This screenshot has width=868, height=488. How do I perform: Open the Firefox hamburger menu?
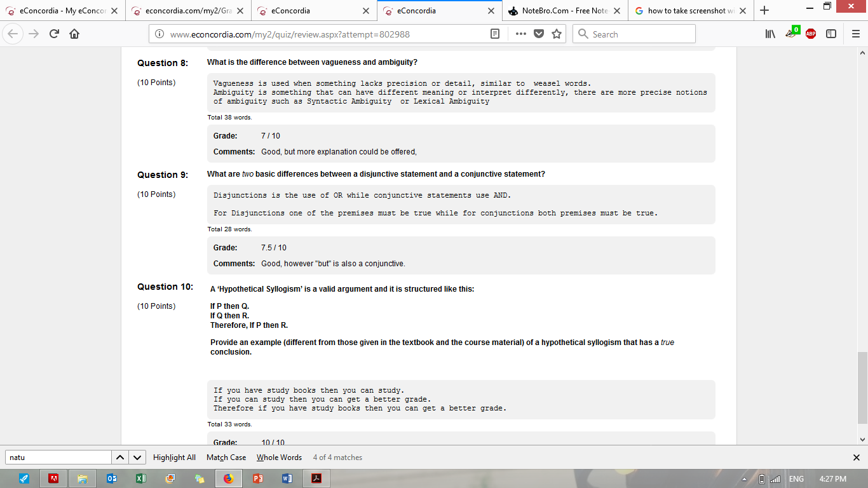(x=855, y=34)
